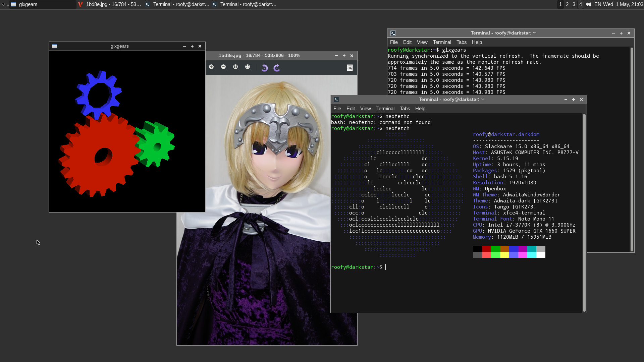Open Help menu in back terminal
Screen dimensions: 644x362
tap(477, 42)
